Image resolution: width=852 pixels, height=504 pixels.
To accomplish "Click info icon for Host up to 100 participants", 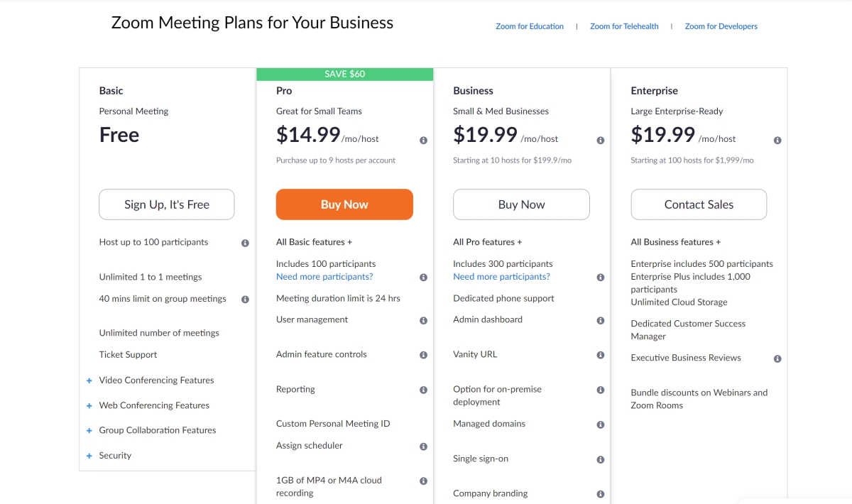I will click(x=245, y=243).
